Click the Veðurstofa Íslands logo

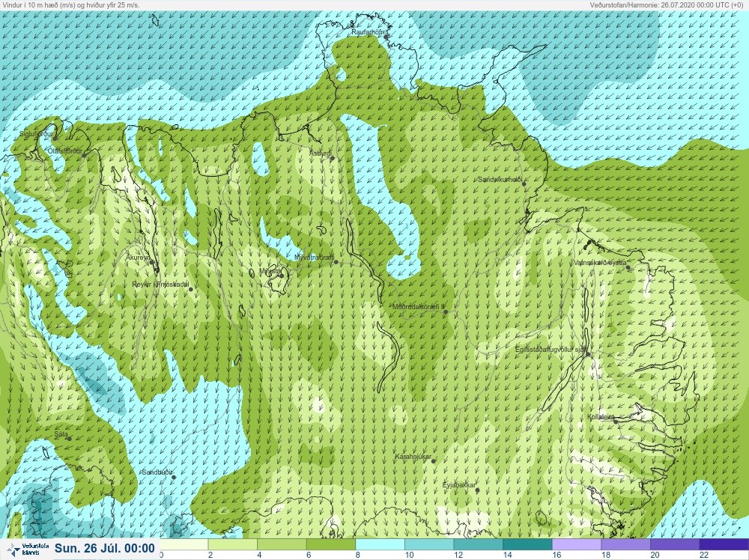coord(28,550)
